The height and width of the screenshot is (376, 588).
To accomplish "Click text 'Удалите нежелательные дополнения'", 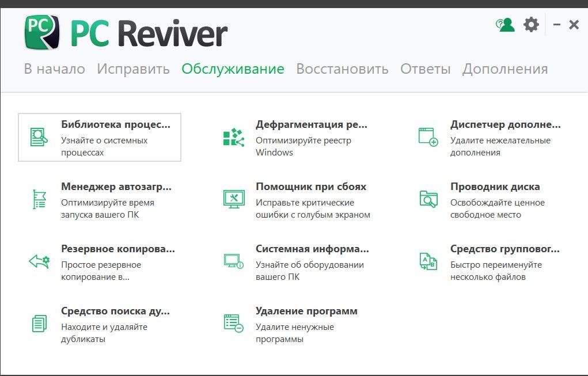I will pos(500,147).
